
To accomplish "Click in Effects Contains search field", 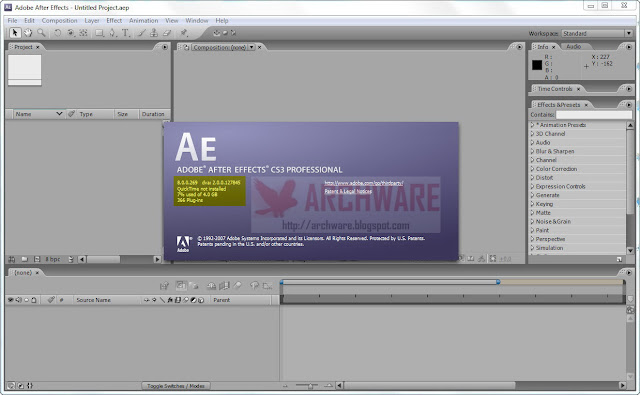I will [593, 115].
